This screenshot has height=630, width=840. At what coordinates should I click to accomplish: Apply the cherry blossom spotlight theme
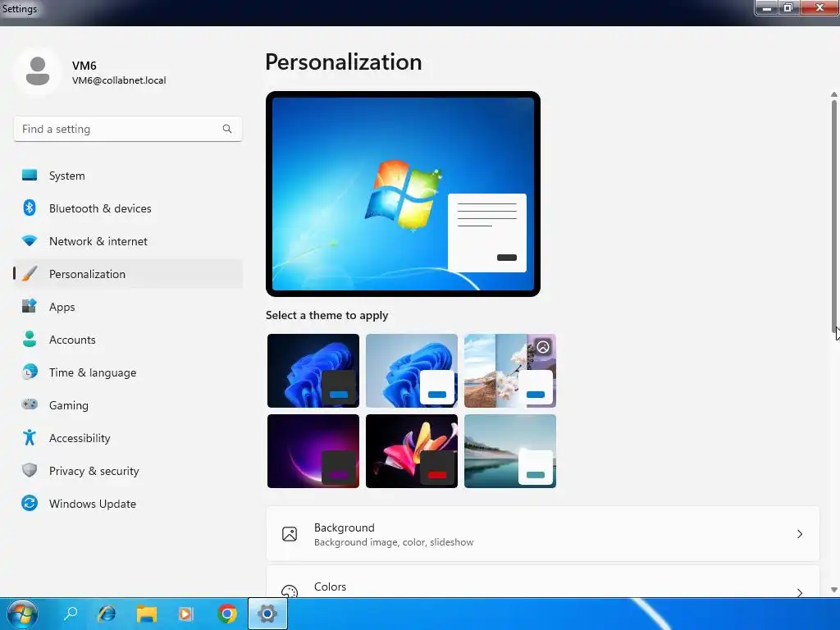click(510, 371)
